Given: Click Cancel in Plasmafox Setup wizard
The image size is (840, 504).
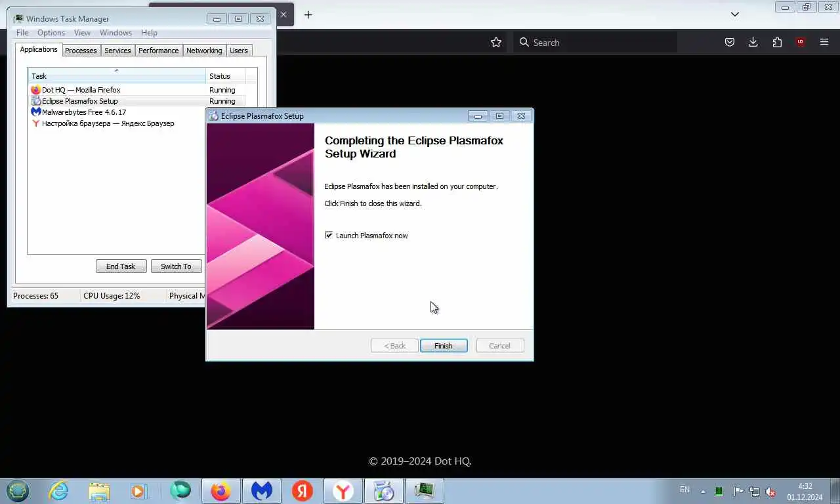Looking at the screenshot, I should point(499,346).
